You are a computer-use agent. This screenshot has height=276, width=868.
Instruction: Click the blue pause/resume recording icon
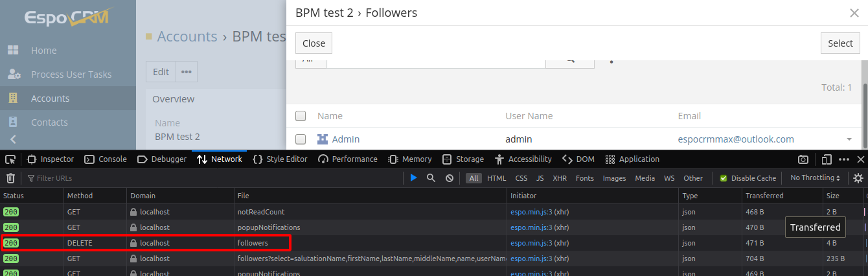pyautogui.click(x=413, y=178)
